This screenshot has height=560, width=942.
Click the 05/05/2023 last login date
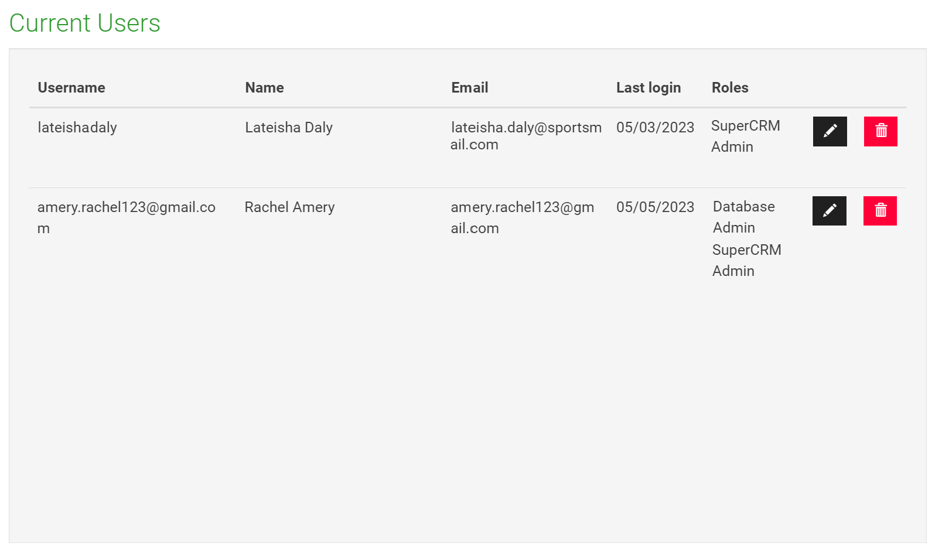click(655, 207)
